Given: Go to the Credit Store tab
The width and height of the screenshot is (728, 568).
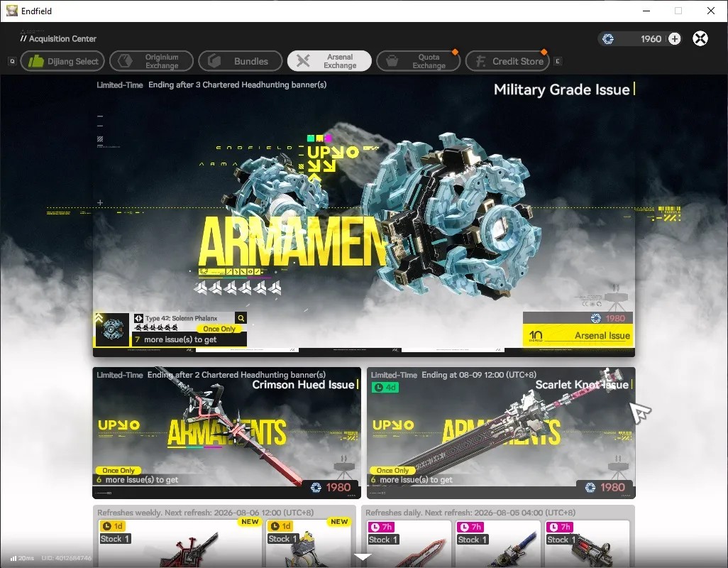Looking at the screenshot, I should click(507, 61).
